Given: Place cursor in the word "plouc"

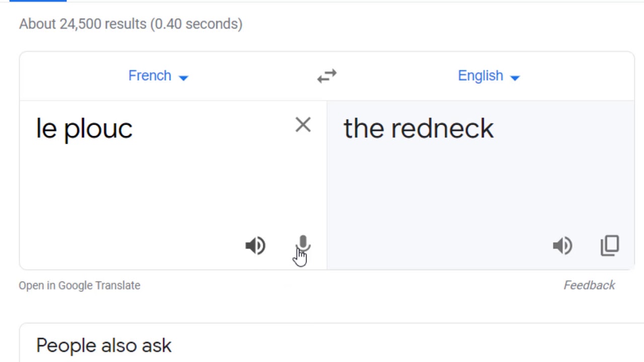Looking at the screenshot, I should point(98,129).
